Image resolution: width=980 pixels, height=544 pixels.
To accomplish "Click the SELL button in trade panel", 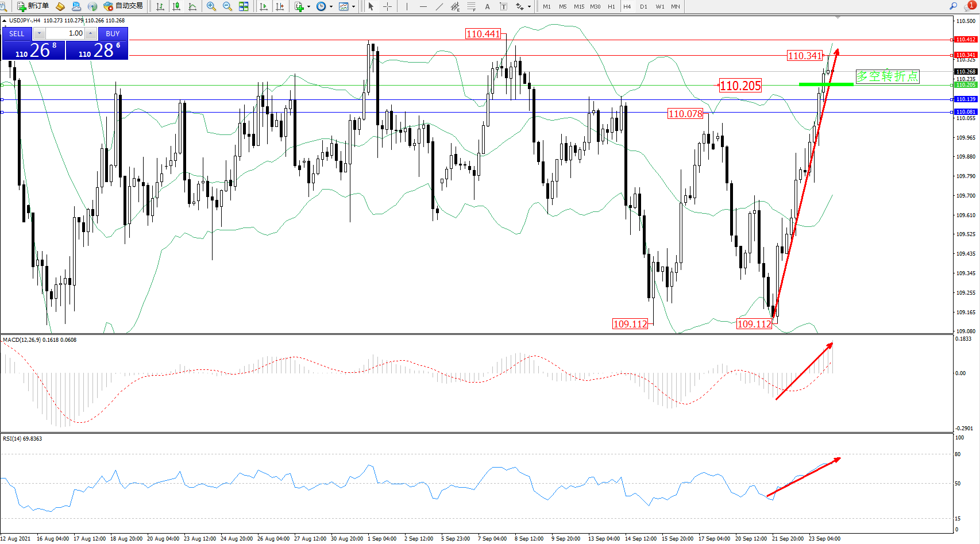I will pyautogui.click(x=17, y=33).
